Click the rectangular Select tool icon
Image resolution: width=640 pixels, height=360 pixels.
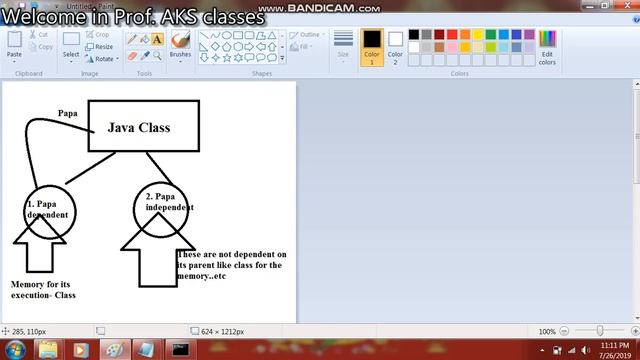[x=71, y=39]
